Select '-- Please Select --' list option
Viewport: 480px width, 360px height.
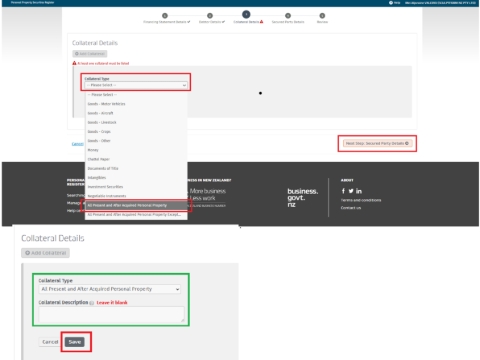pos(136,95)
